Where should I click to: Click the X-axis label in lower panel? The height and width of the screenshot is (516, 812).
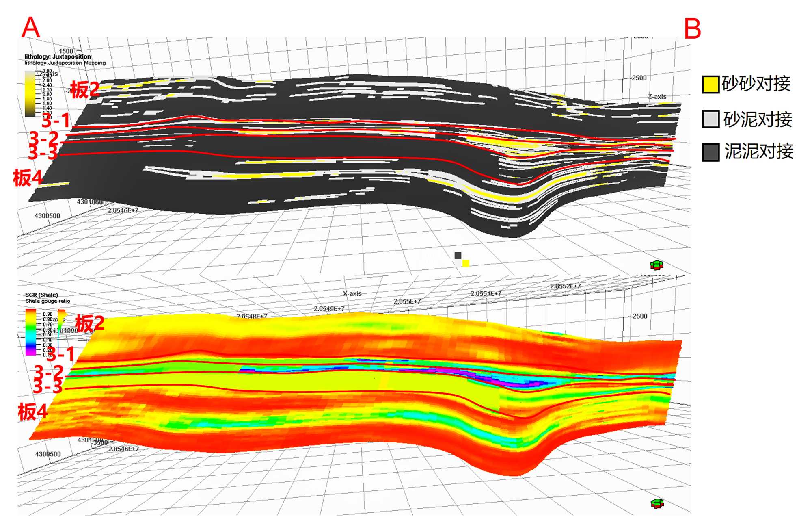[x=352, y=293]
